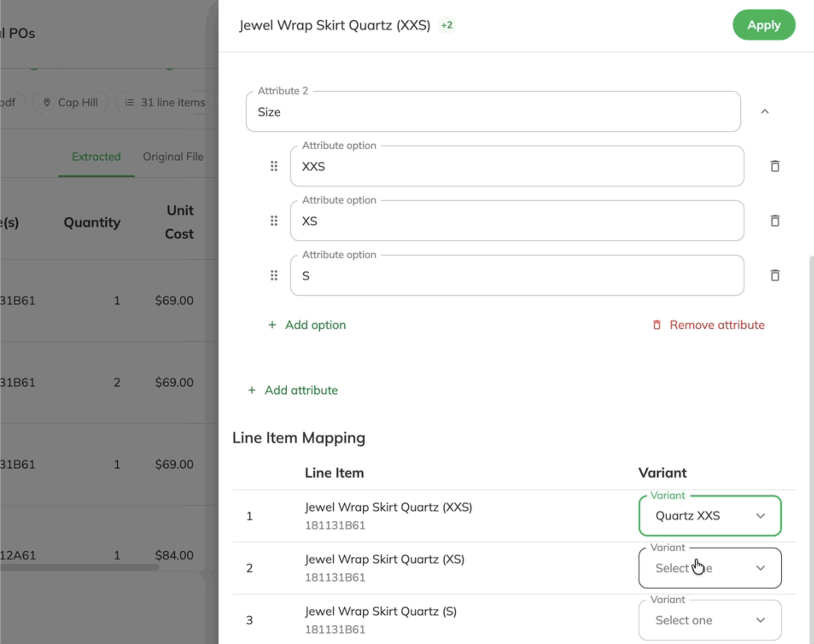Edit the S attribute option field
814x644 pixels.
click(x=517, y=275)
